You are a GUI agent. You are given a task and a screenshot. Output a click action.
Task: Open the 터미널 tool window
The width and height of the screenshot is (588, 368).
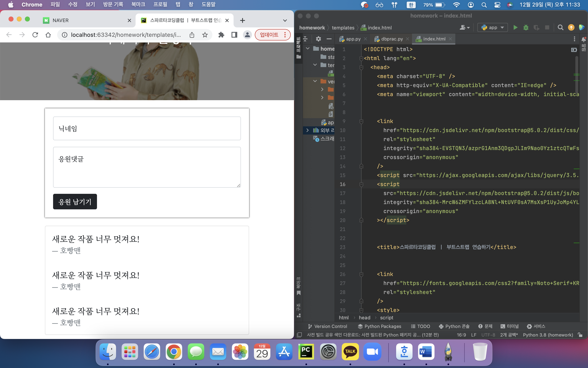pos(510,326)
